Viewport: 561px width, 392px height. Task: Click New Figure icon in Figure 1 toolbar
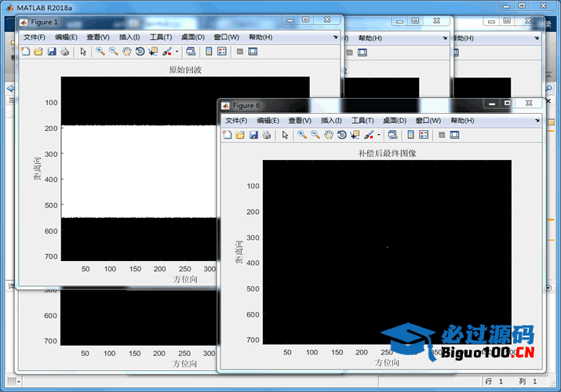click(x=25, y=52)
